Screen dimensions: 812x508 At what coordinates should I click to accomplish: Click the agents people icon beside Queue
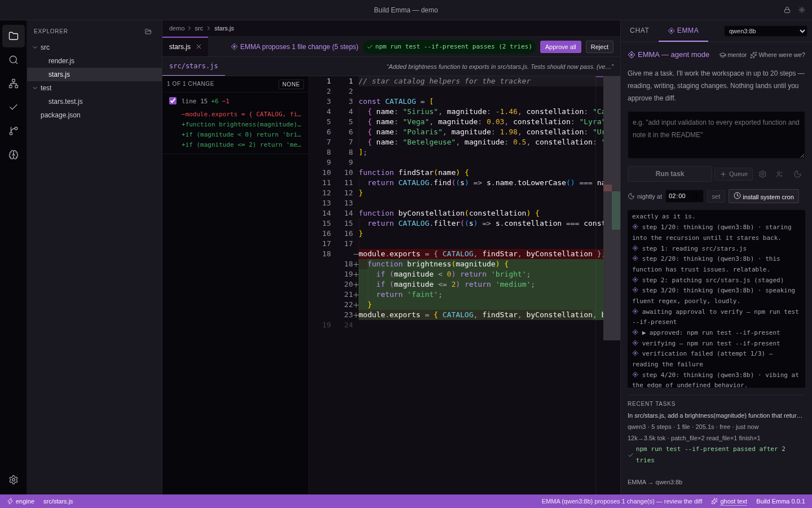coord(780,174)
